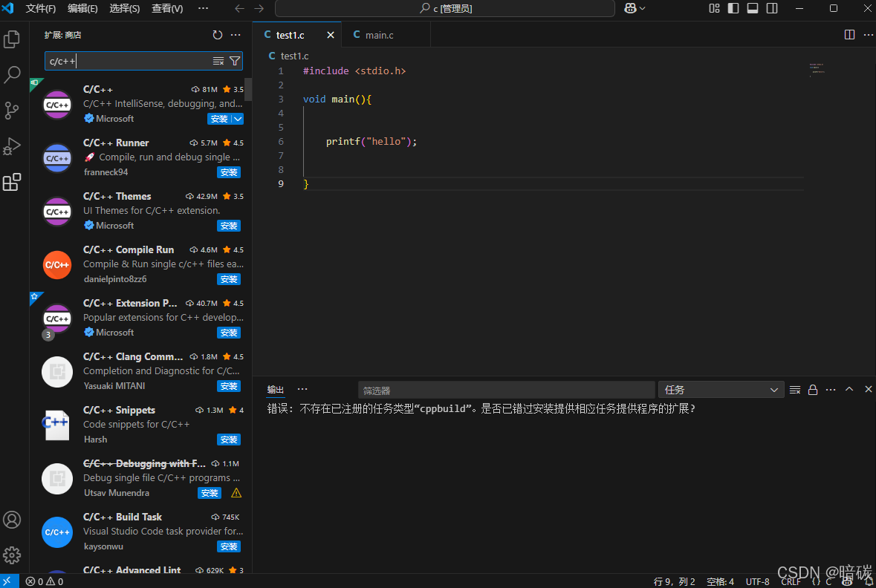Open the 文件(F) menu
Screen dimensions: 876x588
pos(41,8)
